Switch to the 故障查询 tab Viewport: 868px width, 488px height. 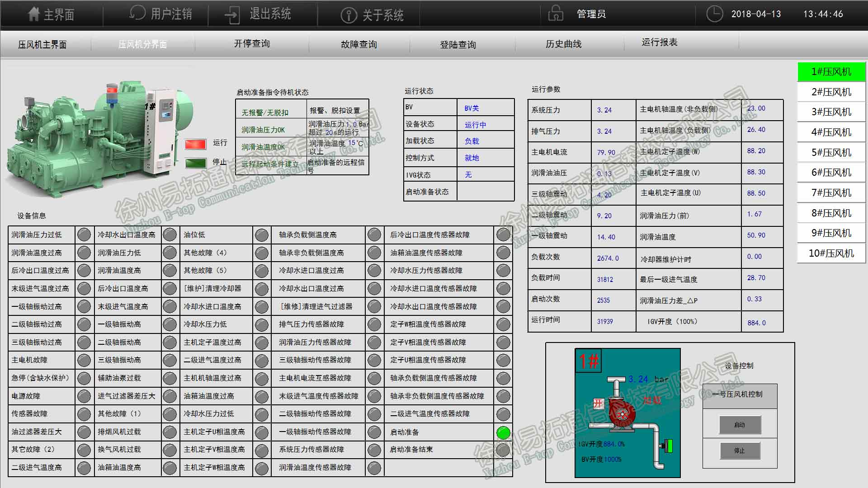click(359, 44)
